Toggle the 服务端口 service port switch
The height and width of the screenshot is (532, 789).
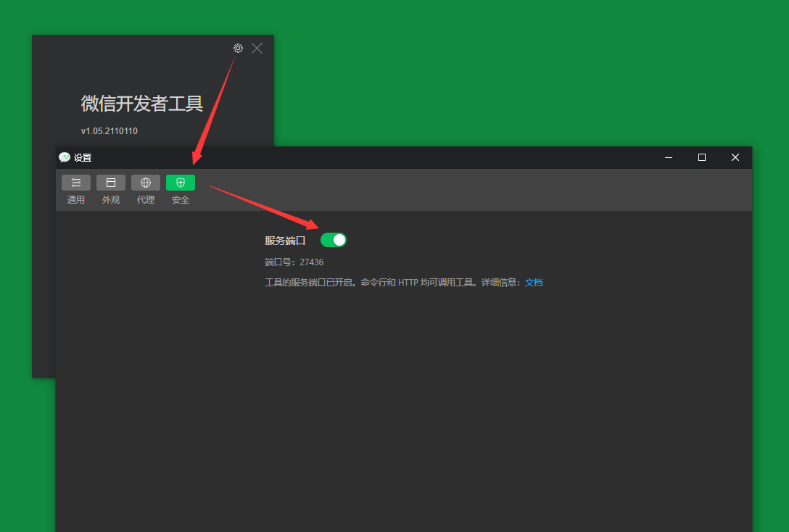pos(334,241)
